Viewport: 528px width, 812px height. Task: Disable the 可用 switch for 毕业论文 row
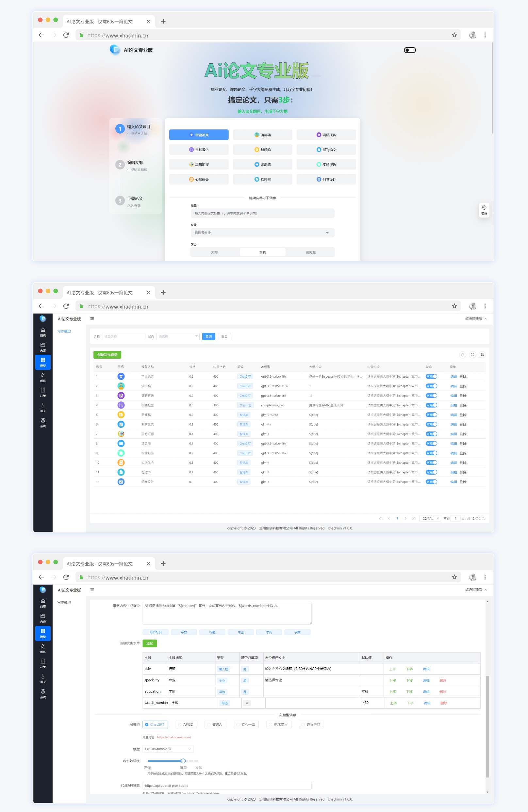[431, 376]
